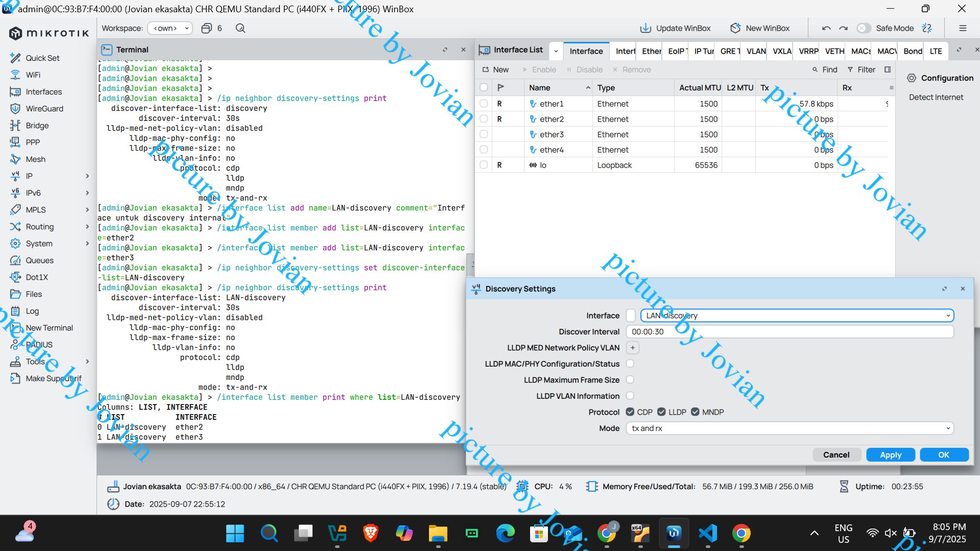The height and width of the screenshot is (551, 980).
Task: Toggle the Interface invert checkbox in Discovery Settings
Action: click(x=631, y=316)
